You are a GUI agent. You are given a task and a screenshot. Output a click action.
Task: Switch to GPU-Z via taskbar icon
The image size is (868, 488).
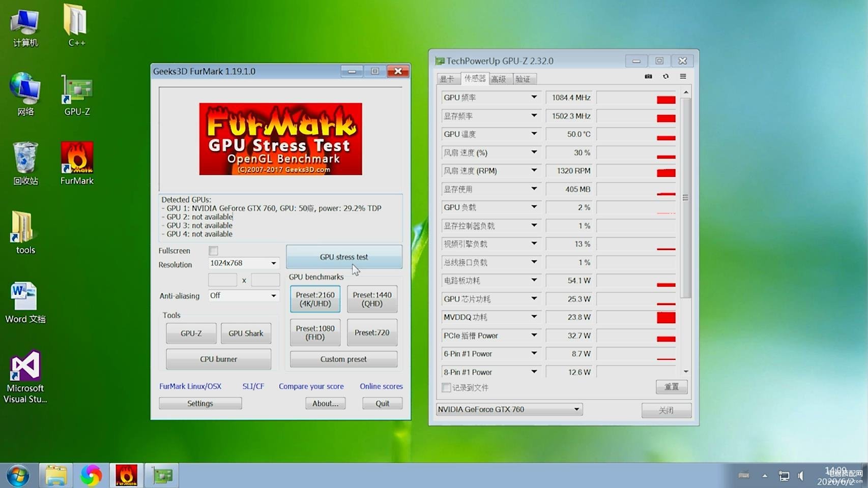162,476
